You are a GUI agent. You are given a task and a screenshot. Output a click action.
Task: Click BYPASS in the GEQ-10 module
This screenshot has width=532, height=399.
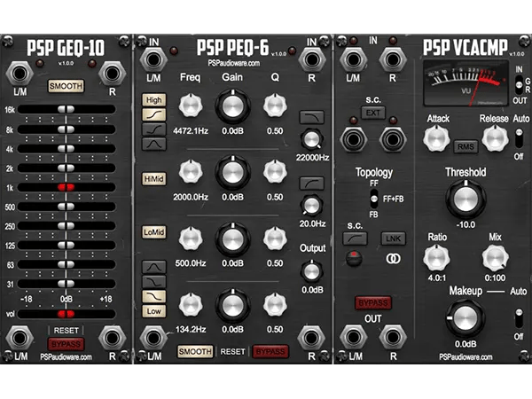click(x=66, y=344)
